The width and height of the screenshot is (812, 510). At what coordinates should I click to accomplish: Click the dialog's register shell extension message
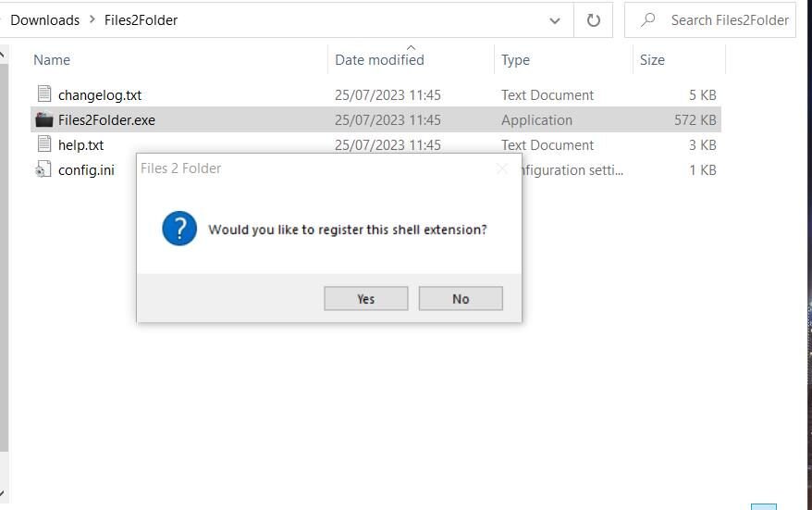click(348, 230)
